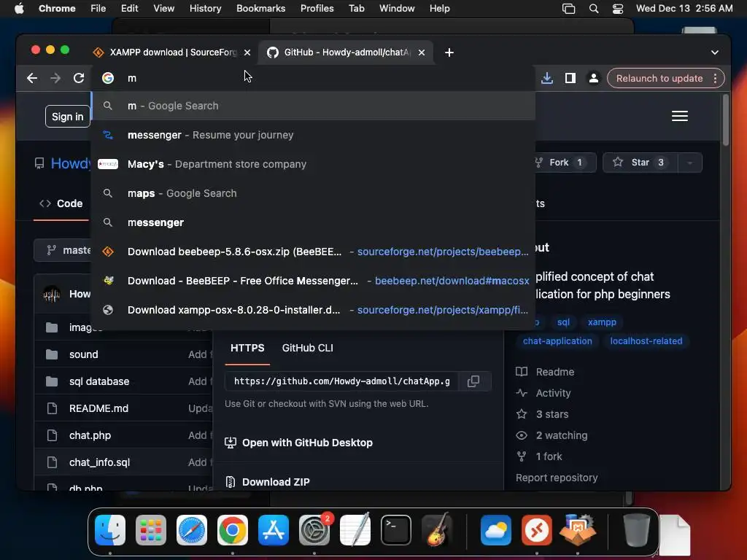Open App Store from the Dock
The image size is (747, 560).
point(274,530)
